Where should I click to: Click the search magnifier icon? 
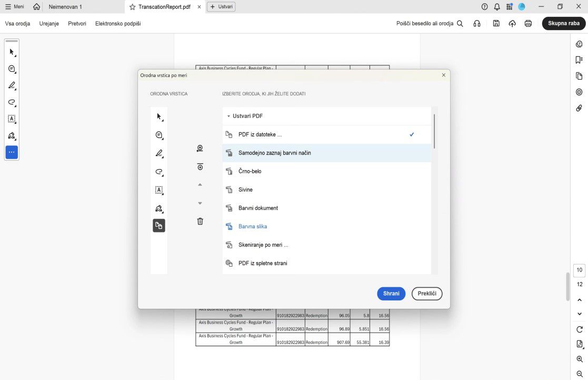click(x=460, y=23)
